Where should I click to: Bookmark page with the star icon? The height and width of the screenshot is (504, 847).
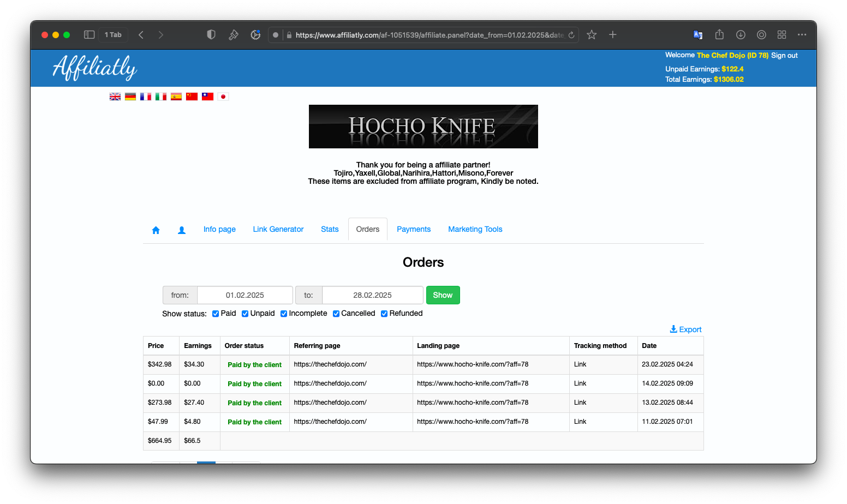592,34
